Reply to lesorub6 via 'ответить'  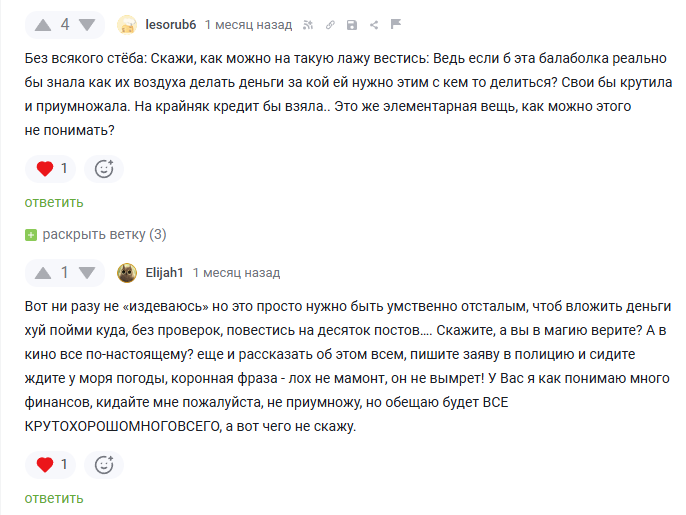coord(54,202)
